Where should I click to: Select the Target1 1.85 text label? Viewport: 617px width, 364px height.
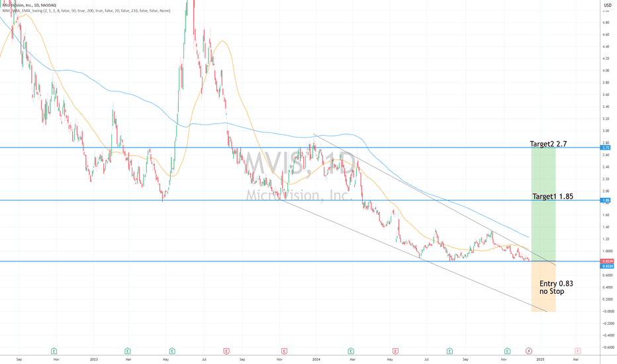pos(553,197)
